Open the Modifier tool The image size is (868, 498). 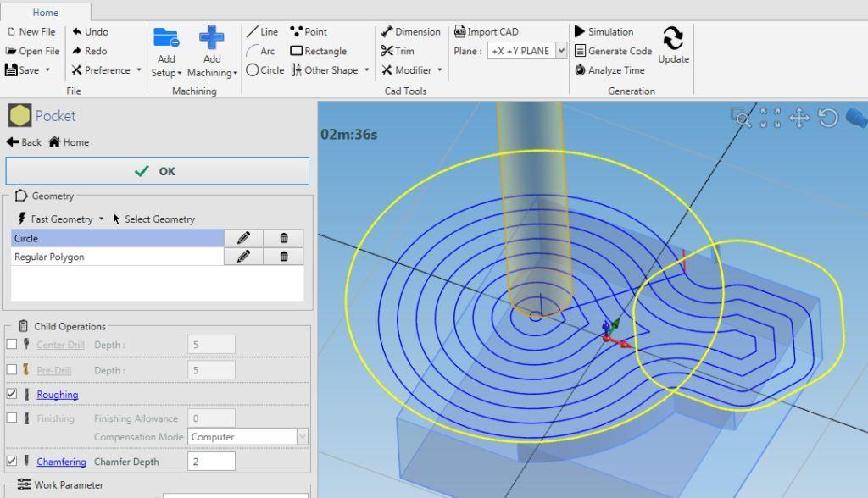[x=406, y=70]
